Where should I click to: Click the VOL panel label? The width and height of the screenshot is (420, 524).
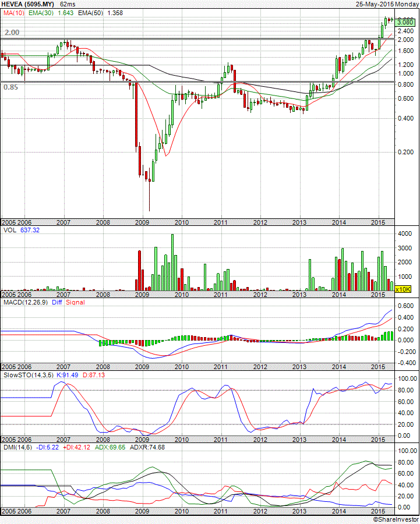click(x=10, y=230)
